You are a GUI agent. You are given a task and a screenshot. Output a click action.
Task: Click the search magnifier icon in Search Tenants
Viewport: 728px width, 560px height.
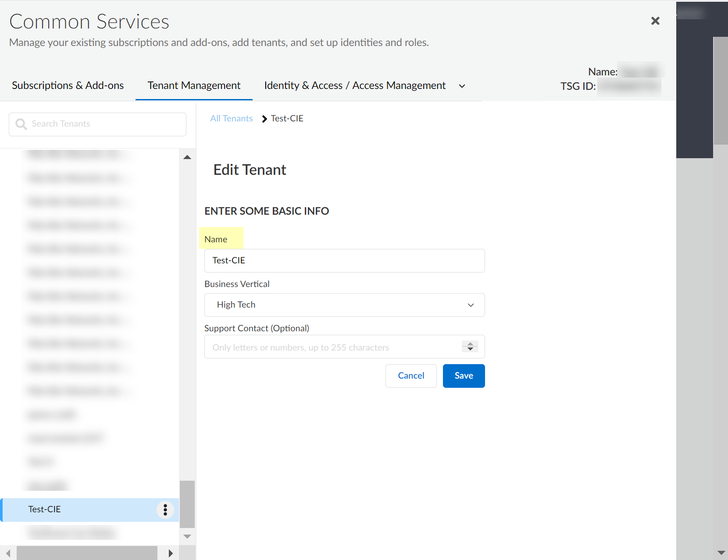pyautogui.click(x=21, y=124)
